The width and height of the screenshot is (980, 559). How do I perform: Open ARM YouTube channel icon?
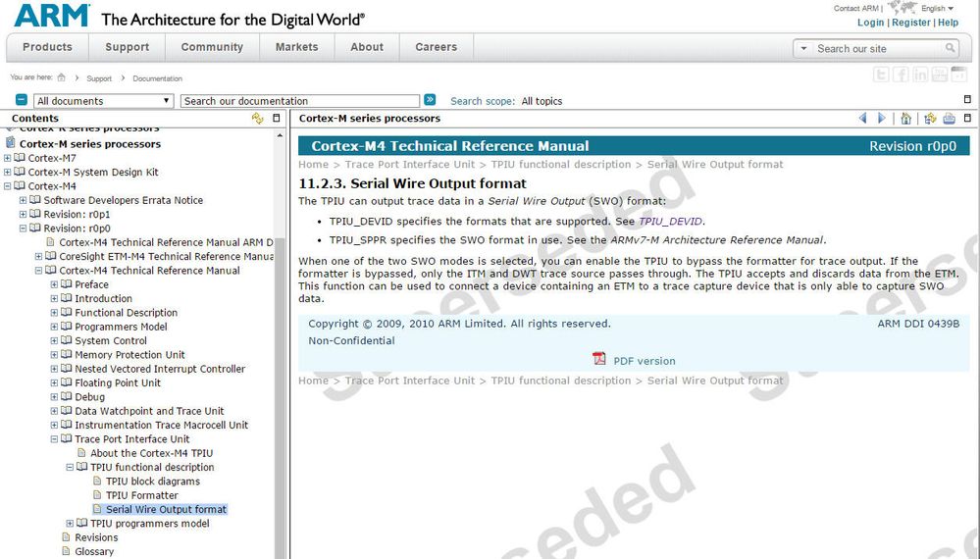pos(940,75)
